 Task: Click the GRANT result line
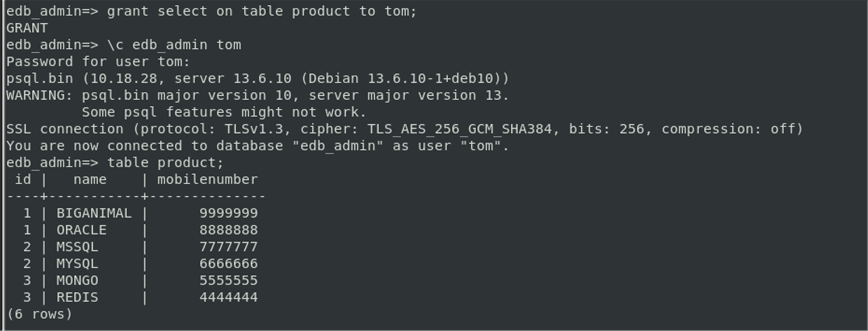pyautogui.click(x=27, y=28)
